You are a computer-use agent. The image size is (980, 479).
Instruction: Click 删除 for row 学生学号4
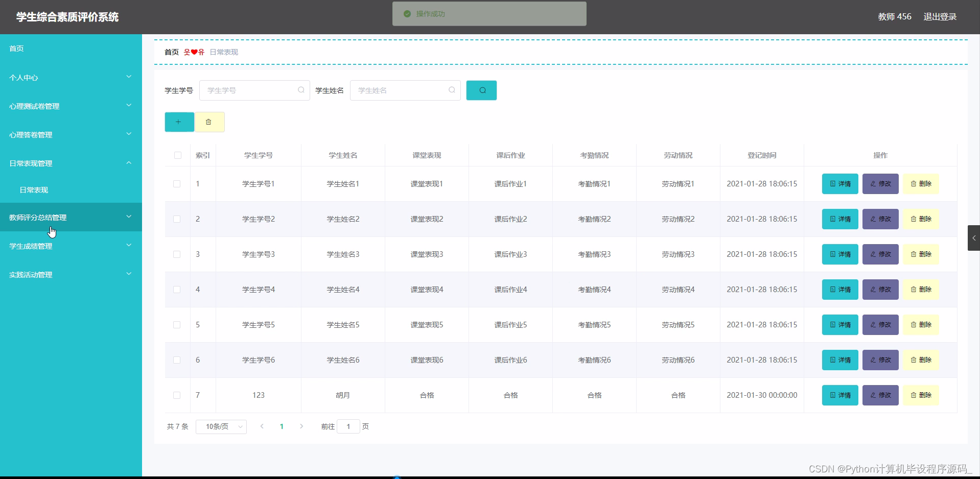[921, 290]
